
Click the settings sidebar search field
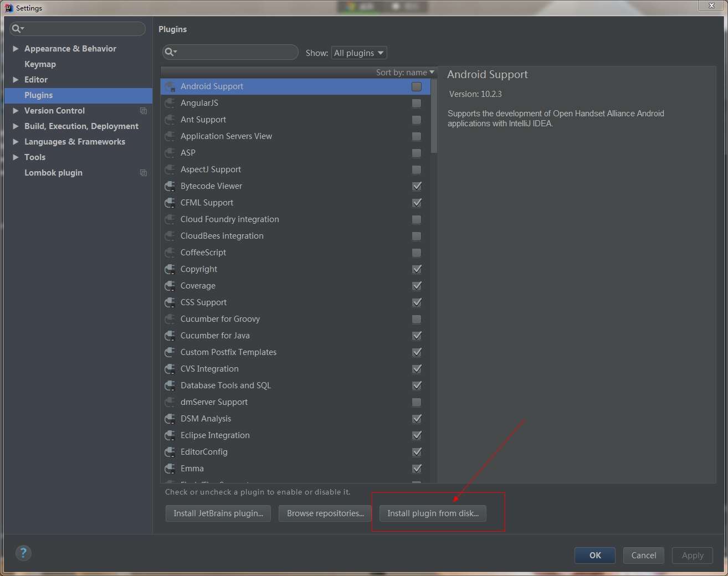pos(78,28)
